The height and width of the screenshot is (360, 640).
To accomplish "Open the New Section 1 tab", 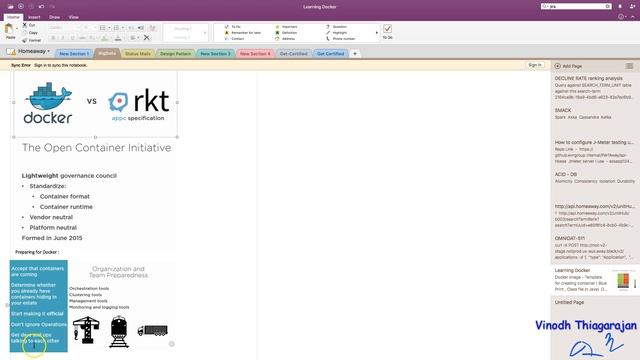I will (x=73, y=53).
